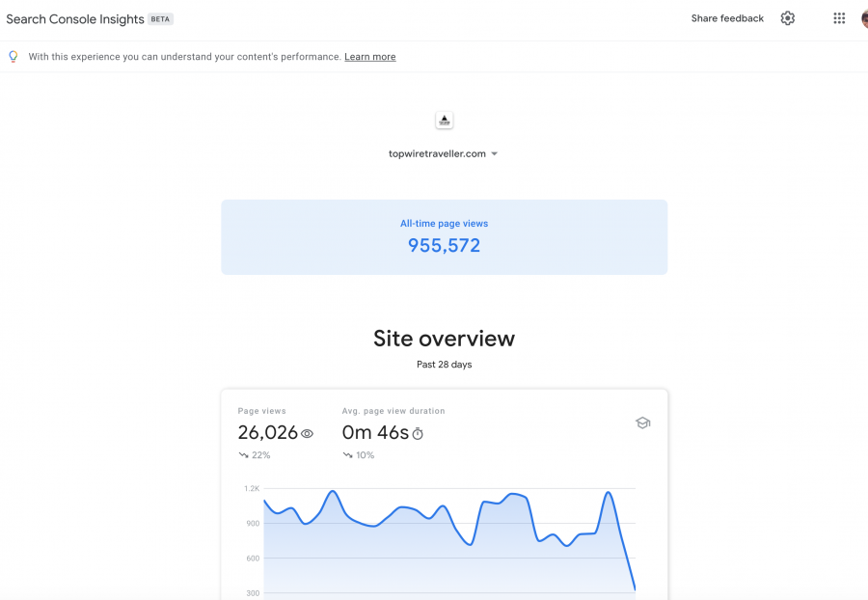Click Share feedback
This screenshot has width=868, height=600.
click(727, 18)
